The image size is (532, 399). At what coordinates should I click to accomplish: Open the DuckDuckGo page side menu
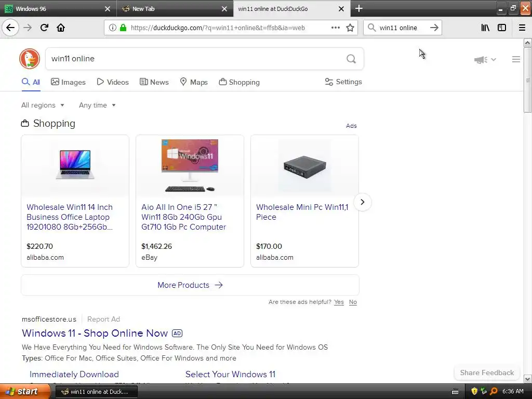pyautogui.click(x=516, y=59)
